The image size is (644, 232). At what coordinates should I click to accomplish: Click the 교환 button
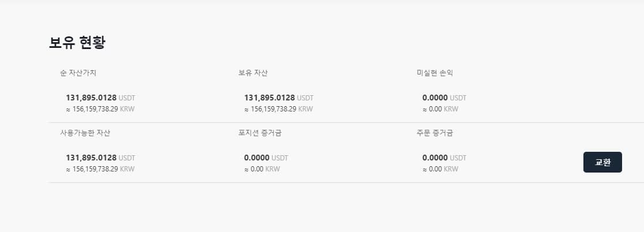(x=602, y=162)
